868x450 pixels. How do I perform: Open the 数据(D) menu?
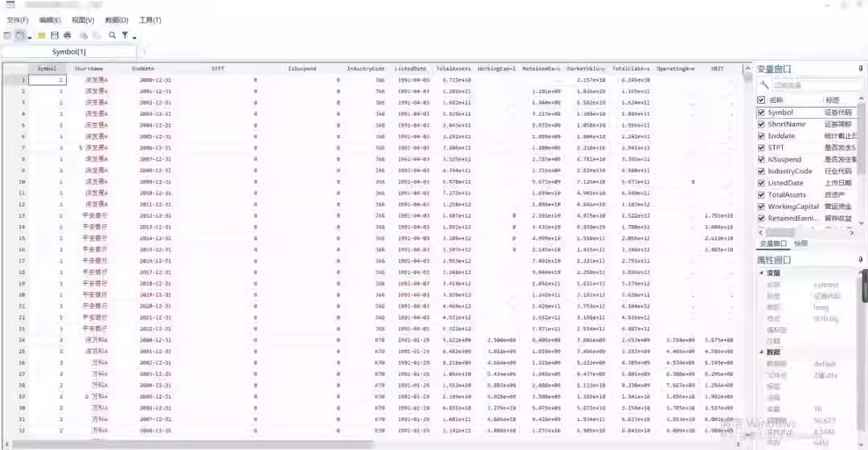117,20
